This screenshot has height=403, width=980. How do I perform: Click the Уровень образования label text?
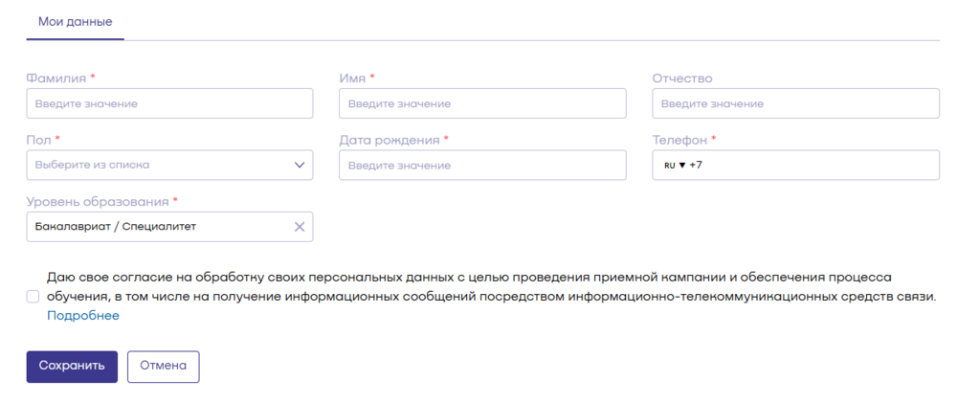98,202
